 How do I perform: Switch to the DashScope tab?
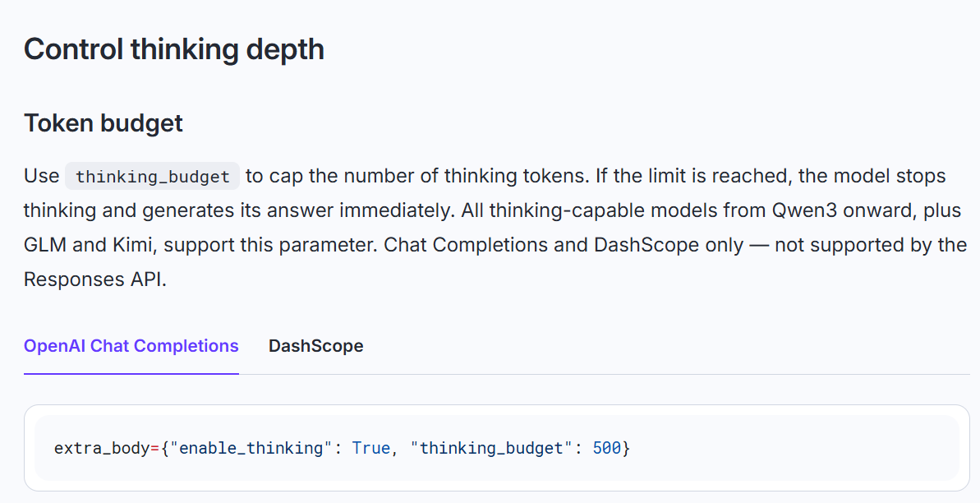point(315,346)
